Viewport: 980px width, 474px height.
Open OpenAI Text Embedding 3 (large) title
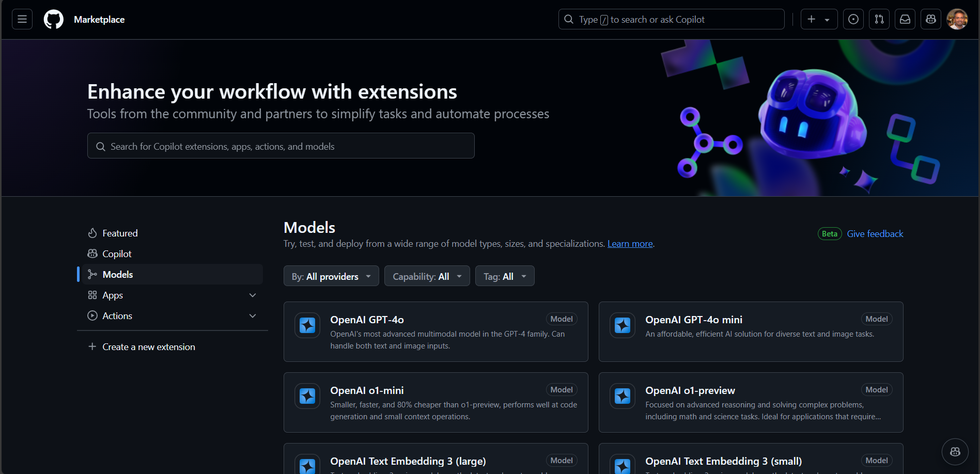pos(408,461)
